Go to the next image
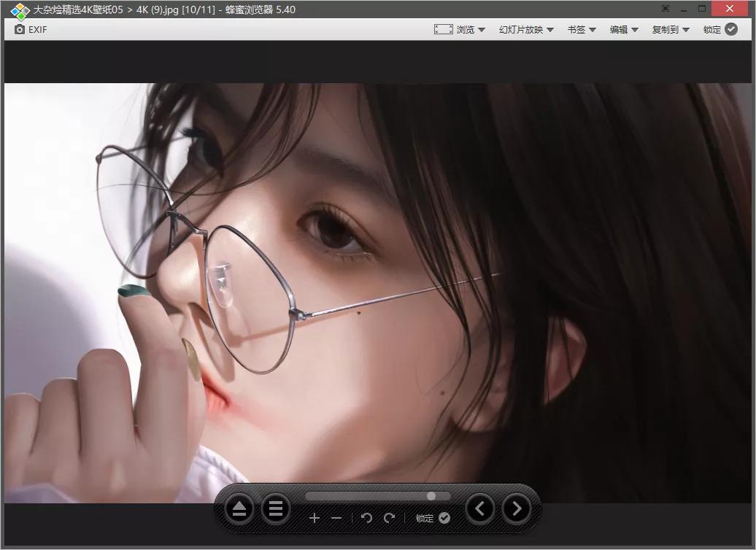756x550 pixels. pos(517,508)
